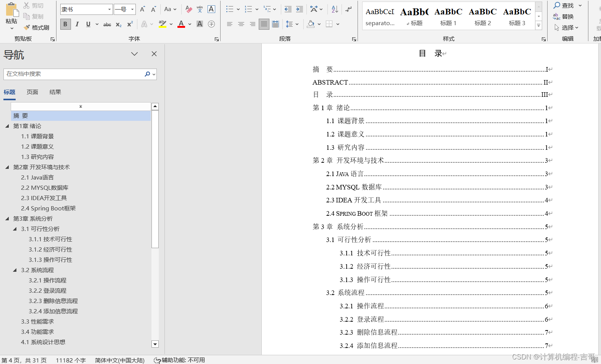Click the Find (查找) button
This screenshot has height=364, width=601.
(564, 5)
